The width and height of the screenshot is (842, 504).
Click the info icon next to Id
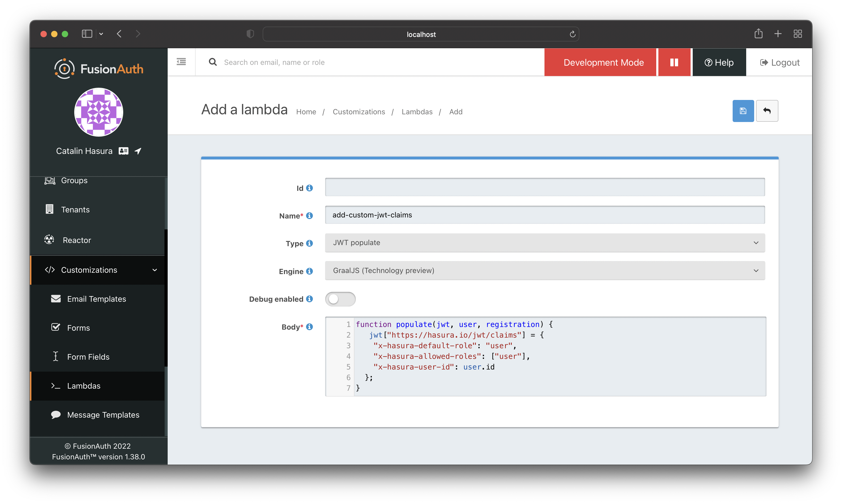(x=309, y=188)
